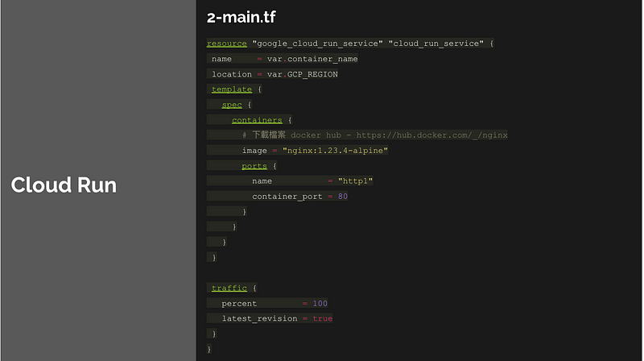
Task: Click the container_port value 80
Action: point(343,197)
